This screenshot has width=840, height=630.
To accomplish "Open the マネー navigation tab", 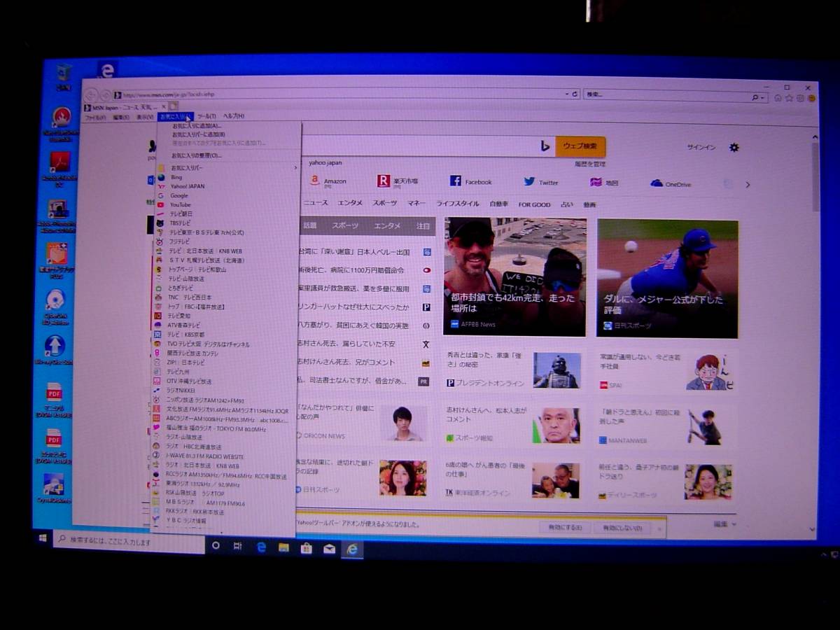I will [416, 203].
